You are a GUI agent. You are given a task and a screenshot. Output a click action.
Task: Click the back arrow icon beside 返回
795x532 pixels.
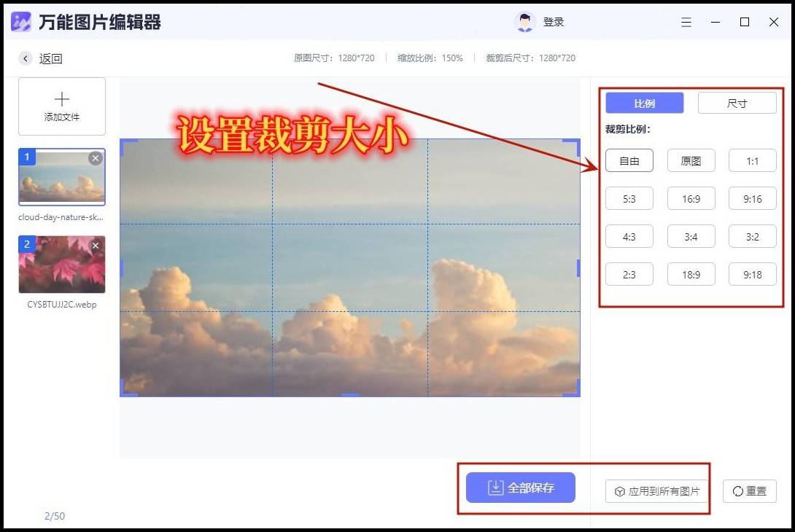(x=26, y=58)
